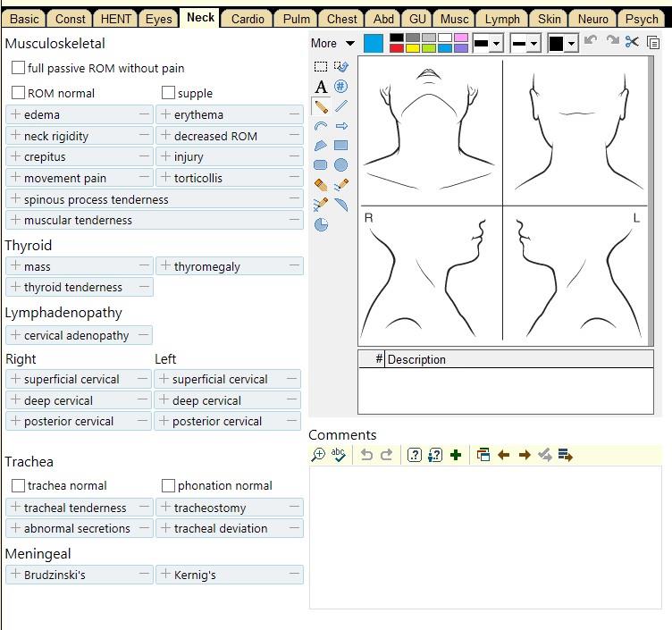Select the circle shape tool
Image resolution: width=672 pixels, height=630 pixels.
340,165
